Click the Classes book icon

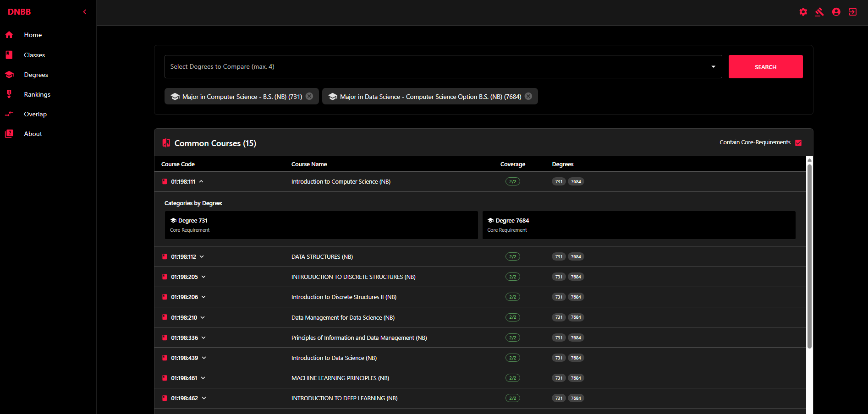(9, 55)
